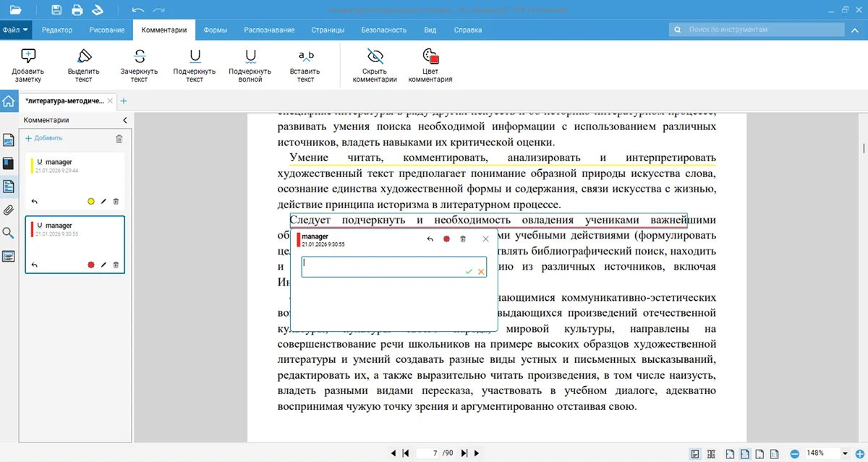Image resolution: width=868 pixels, height=462 pixels.
Task: Expand the zoom level dropdown at 148%
Action: [846, 453]
